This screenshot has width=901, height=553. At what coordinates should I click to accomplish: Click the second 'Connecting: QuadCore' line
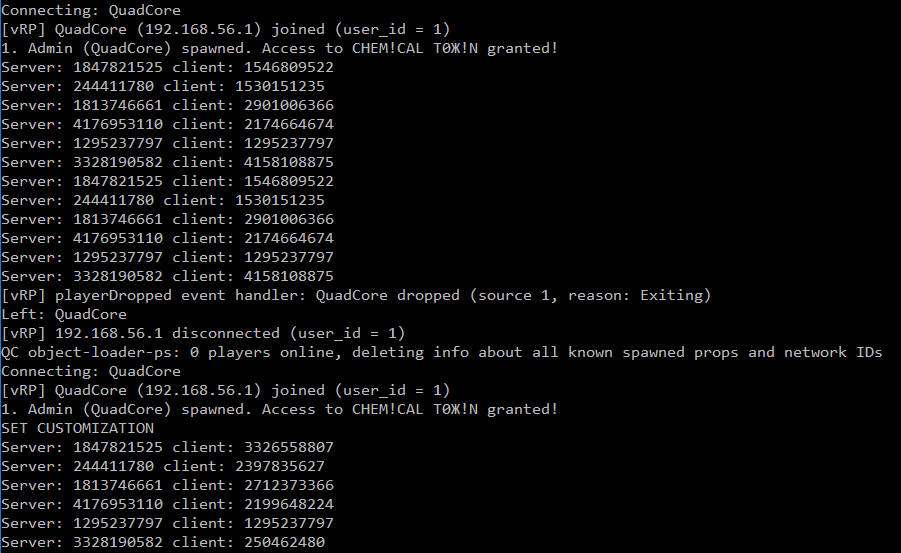91,371
